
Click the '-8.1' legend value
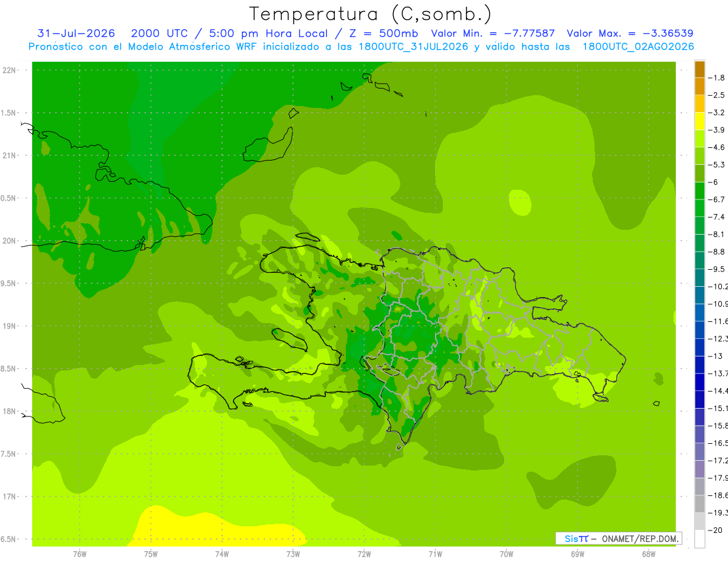click(x=716, y=234)
